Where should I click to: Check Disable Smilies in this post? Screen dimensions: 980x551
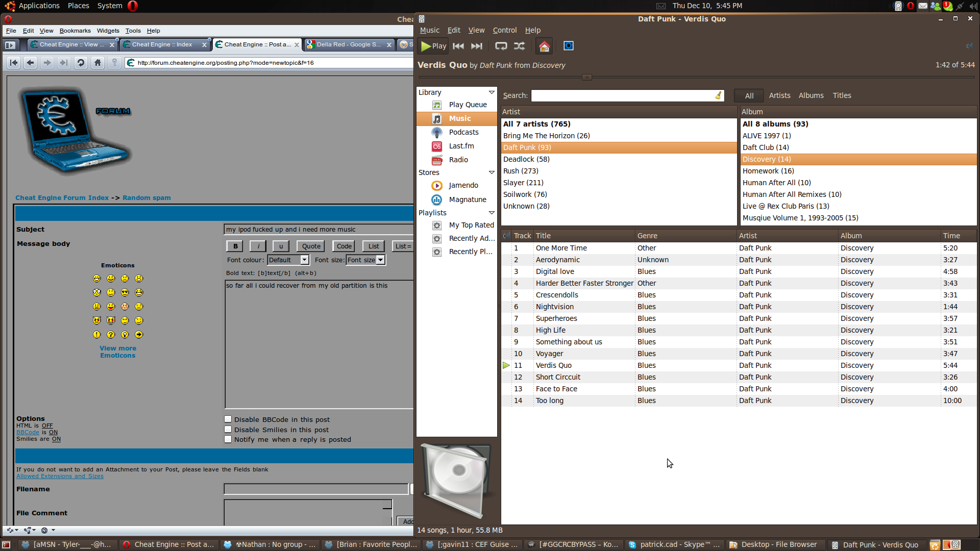click(x=228, y=430)
